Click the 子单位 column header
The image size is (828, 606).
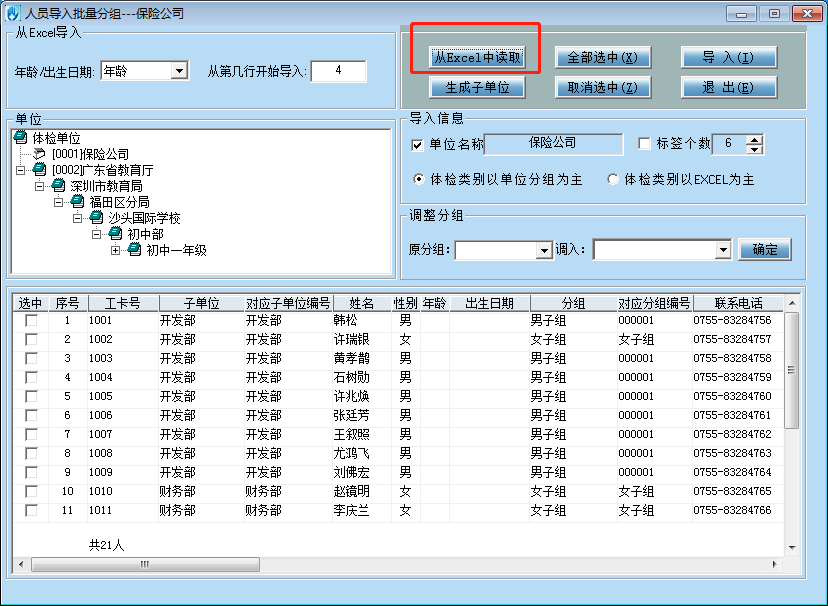tap(201, 303)
